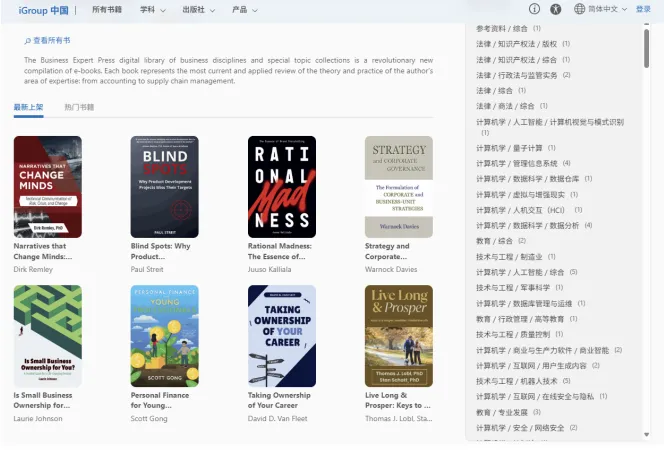This screenshot has height=452, width=664.
Task: Select category 技术与工程 / 制造业
Action: tap(516, 257)
